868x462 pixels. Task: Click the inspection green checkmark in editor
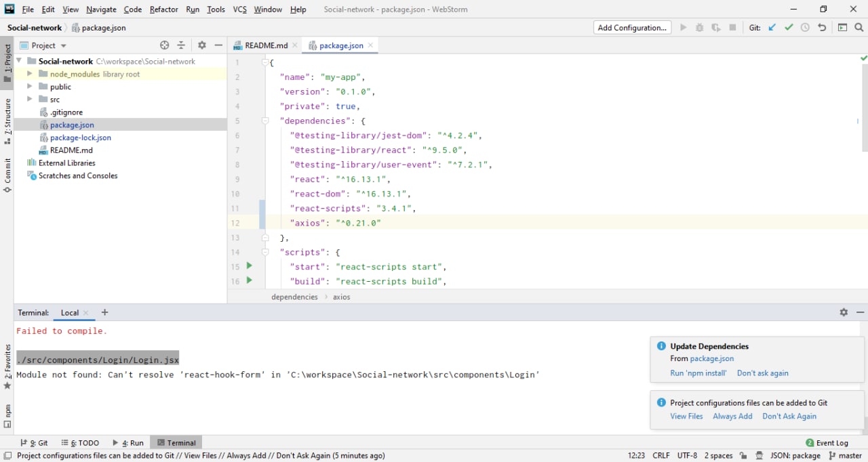click(x=864, y=58)
